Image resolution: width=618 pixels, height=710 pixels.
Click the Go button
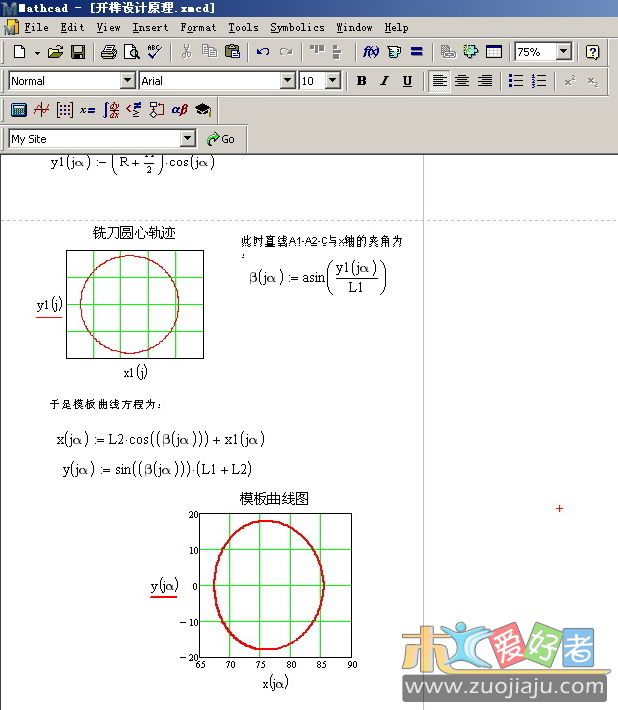coord(220,139)
